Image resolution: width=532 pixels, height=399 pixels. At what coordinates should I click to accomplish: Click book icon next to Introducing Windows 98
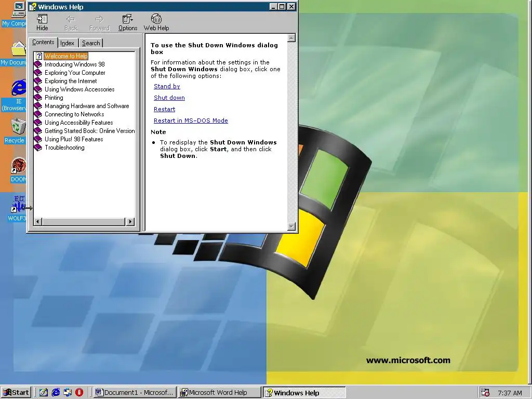pyautogui.click(x=38, y=64)
